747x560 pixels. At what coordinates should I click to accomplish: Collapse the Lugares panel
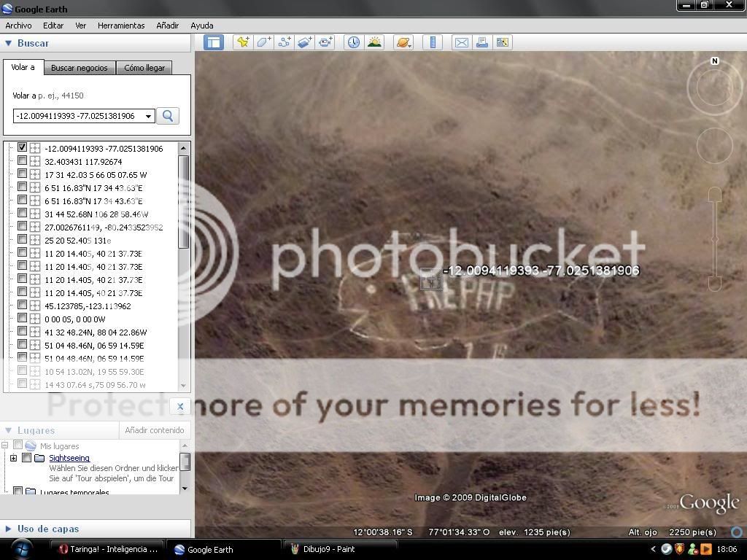coord(8,430)
